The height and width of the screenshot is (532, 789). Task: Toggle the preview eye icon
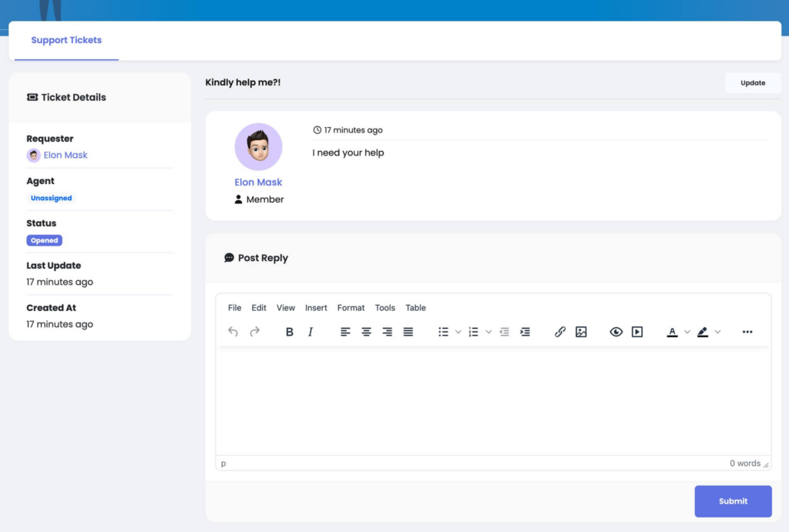(616, 332)
